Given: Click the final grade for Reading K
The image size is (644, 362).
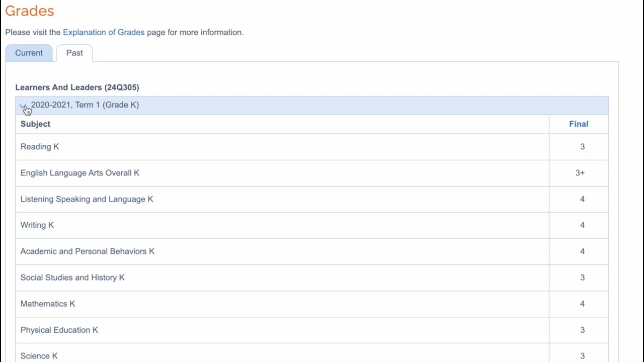Looking at the screenshot, I should click(582, 146).
